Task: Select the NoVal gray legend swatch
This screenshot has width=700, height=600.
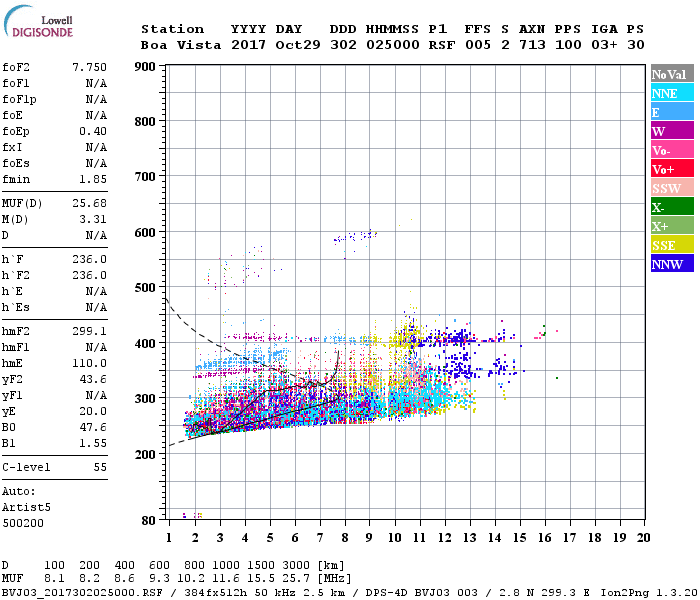Action: coord(672,74)
